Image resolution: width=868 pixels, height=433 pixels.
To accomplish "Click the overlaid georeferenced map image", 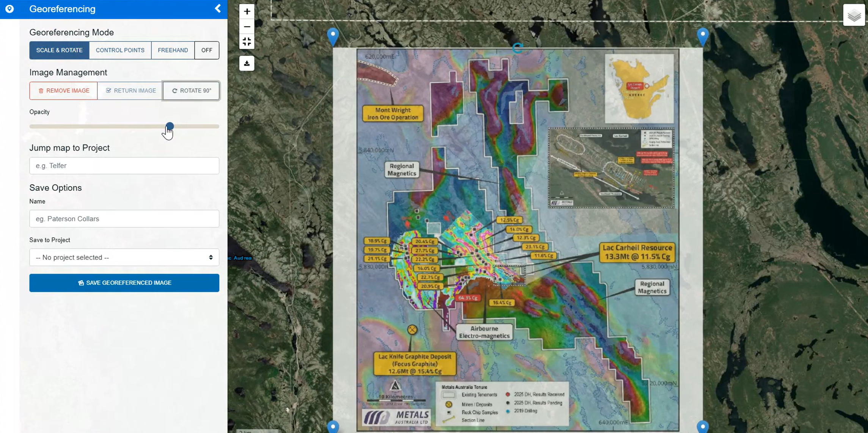I will pyautogui.click(x=517, y=240).
